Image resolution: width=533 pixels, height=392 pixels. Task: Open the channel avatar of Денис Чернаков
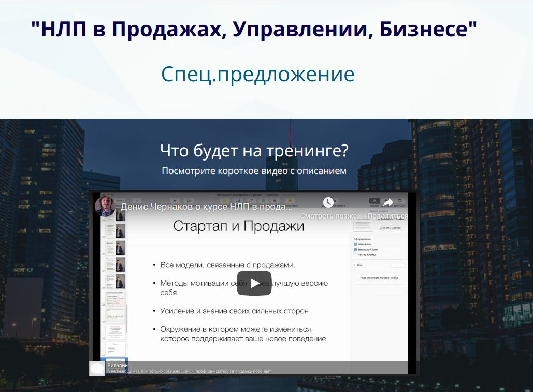105,207
